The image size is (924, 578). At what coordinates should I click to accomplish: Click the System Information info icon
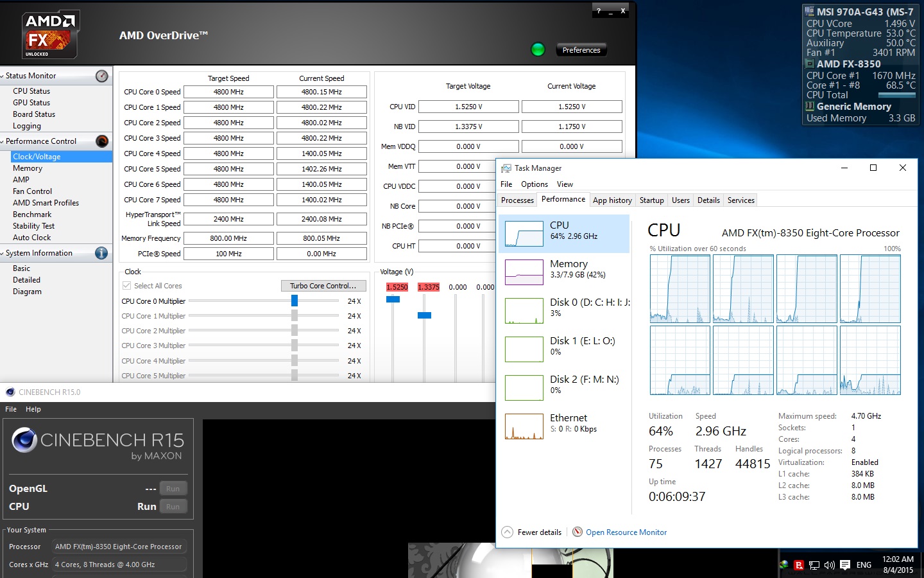[x=101, y=253]
